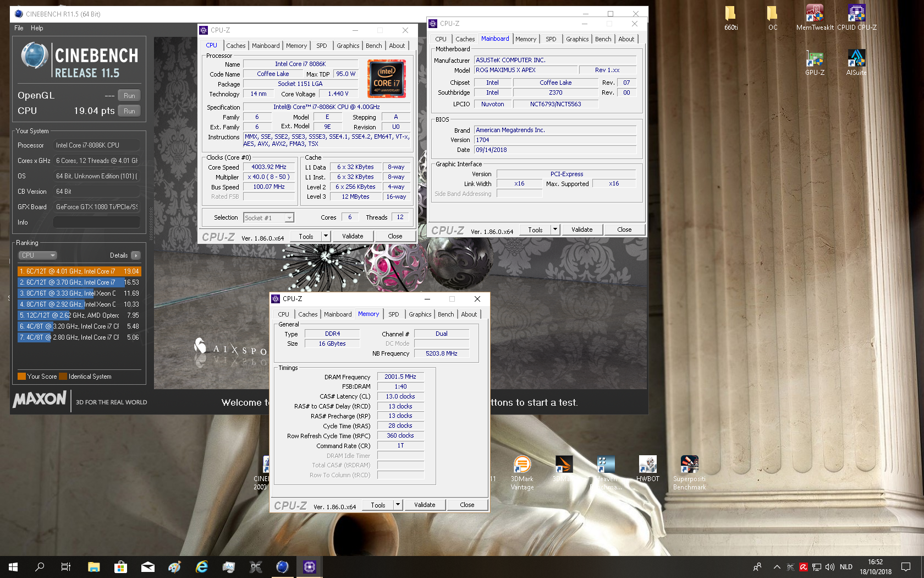
Task: Click the Intel Core i7 logo in CPU-Z
Action: (x=387, y=79)
